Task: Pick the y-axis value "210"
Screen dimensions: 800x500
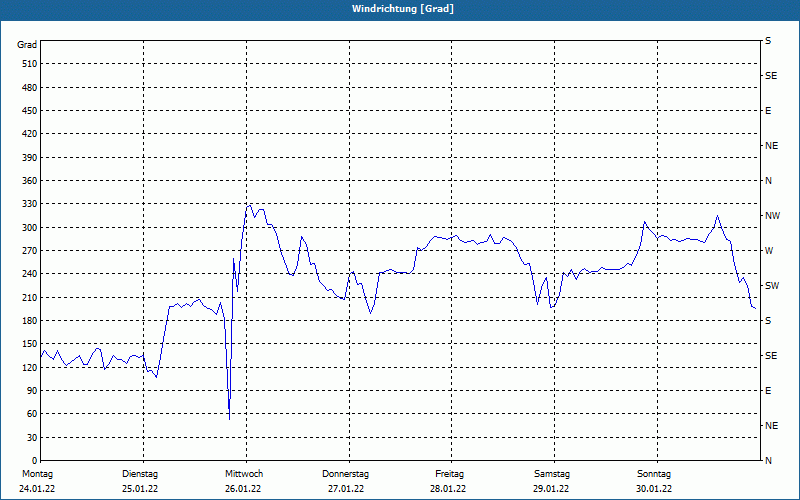Action: coord(30,297)
